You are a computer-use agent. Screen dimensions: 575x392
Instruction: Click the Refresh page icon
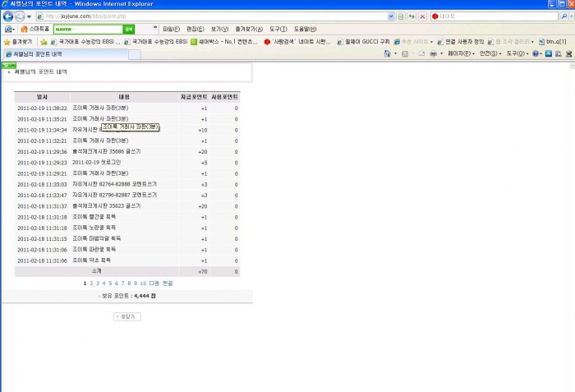411,16
